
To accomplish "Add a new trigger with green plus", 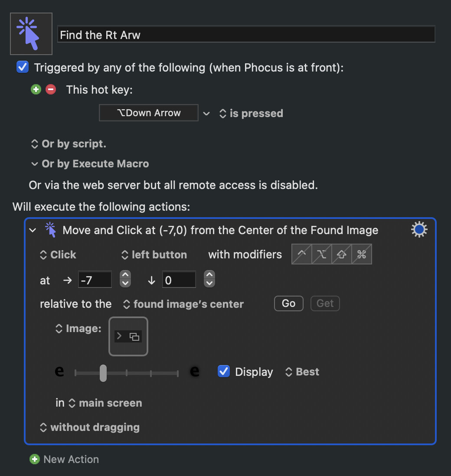I will [36, 90].
